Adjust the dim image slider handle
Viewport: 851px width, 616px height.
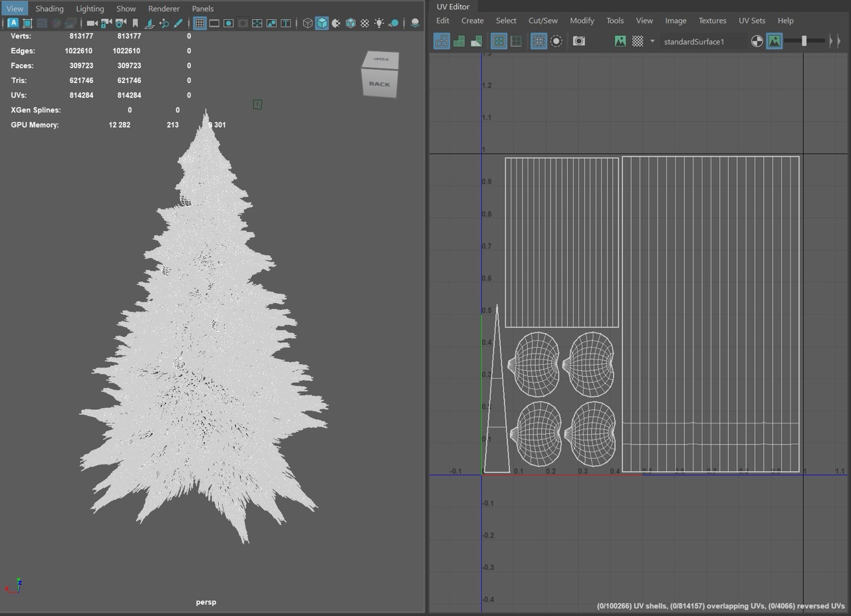tap(804, 41)
